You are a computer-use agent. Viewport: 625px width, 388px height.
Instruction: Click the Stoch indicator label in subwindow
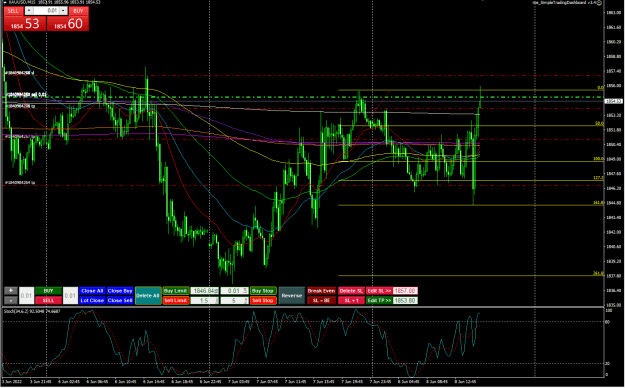point(32,311)
